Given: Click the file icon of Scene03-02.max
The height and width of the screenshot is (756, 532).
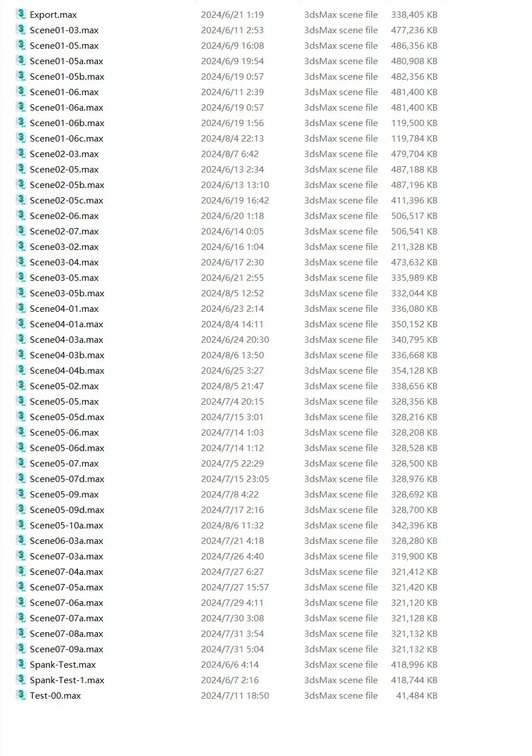Looking at the screenshot, I should coord(21,246).
